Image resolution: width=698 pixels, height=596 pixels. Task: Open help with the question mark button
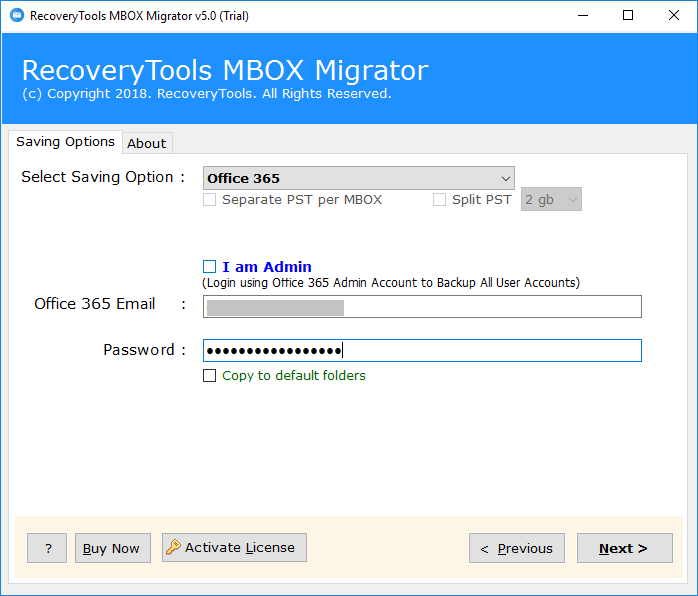pyautogui.click(x=47, y=548)
